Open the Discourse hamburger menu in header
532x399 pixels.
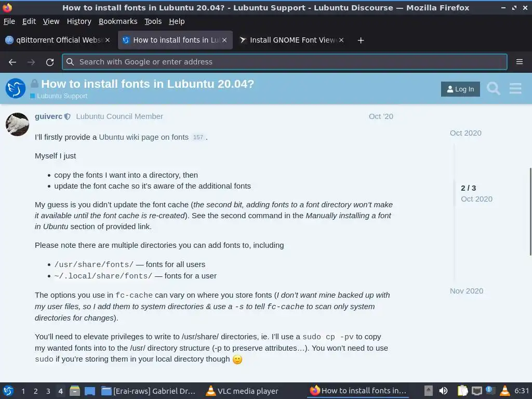coord(515,88)
